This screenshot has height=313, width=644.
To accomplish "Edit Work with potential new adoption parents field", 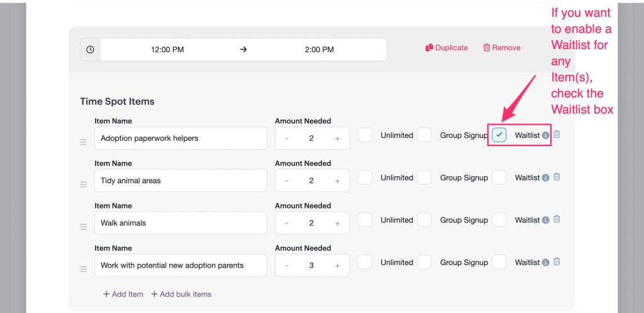I will tap(180, 265).
